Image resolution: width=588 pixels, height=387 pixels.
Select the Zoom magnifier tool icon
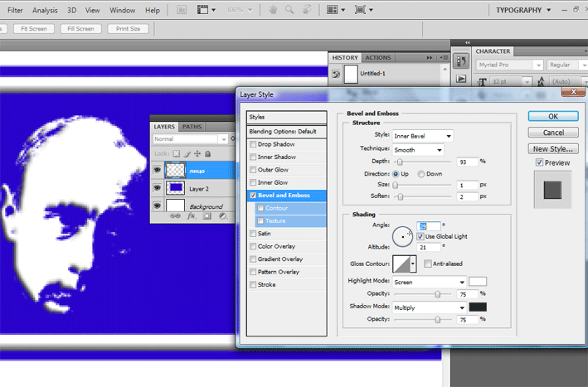[289, 10]
